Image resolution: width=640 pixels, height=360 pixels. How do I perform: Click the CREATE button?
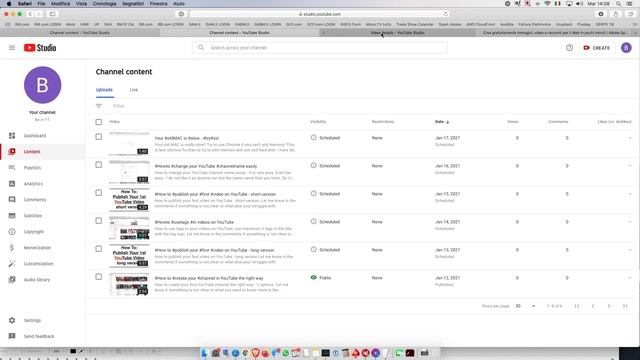click(x=597, y=48)
